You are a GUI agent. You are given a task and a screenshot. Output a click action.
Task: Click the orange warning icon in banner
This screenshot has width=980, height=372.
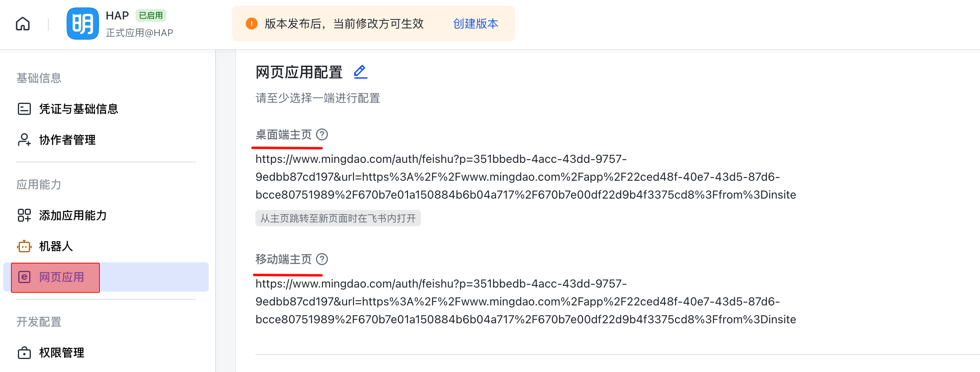pos(252,24)
